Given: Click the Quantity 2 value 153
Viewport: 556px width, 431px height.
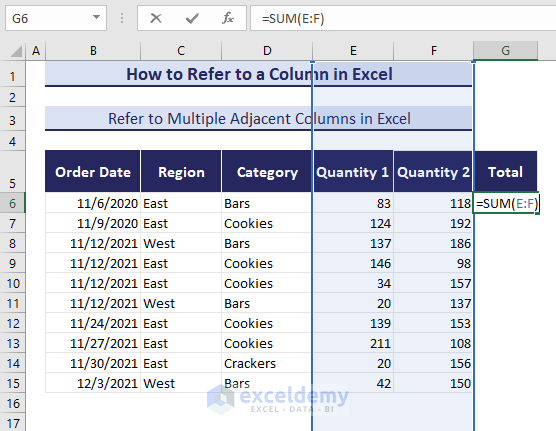Looking at the screenshot, I should (433, 323).
